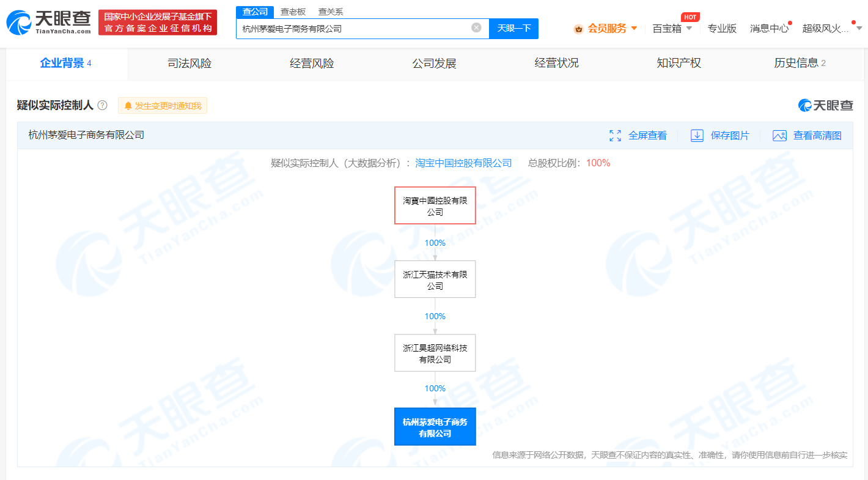The height and width of the screenshot is (480, 868).
Task: Switch to the 查公司 search tab
Action: click(x=255, y=12)
